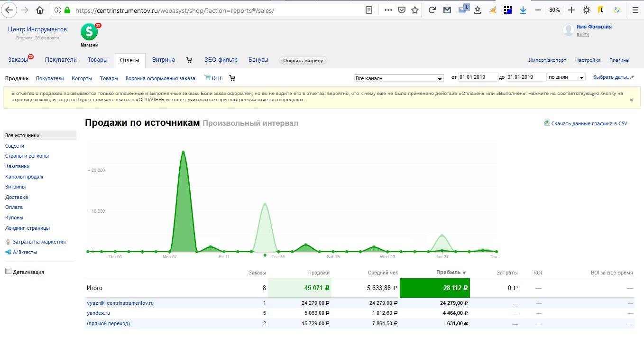Go to the Заказы tab
The image size is (644, 349).
pos(18,60)
